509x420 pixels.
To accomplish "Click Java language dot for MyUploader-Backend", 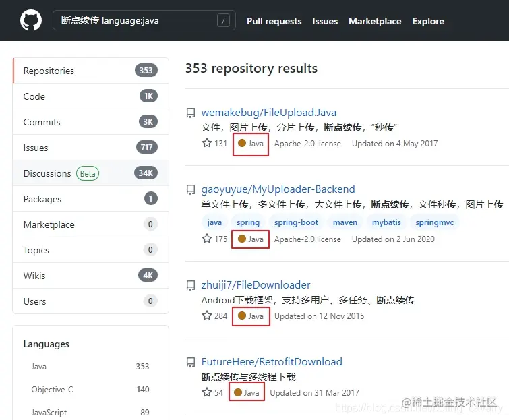I will (242, 239).
